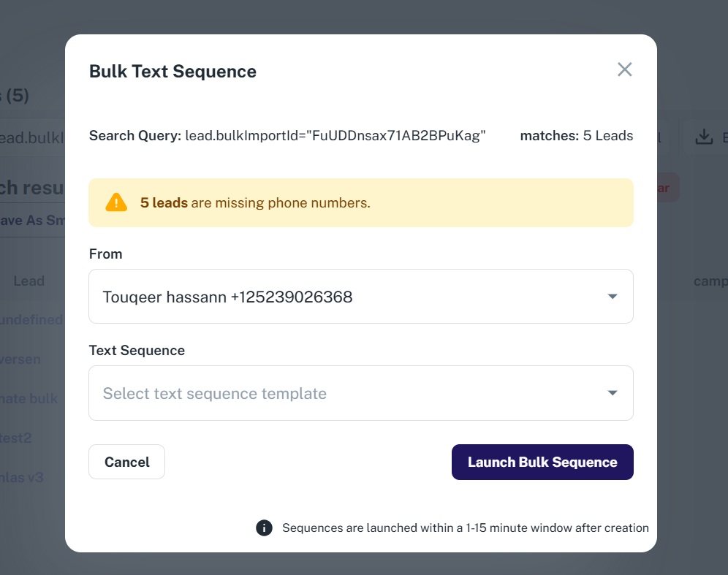The image size is (728, 575).
Task: Open the 'nate bulk' lead row
Action: [x=29, y=399]
